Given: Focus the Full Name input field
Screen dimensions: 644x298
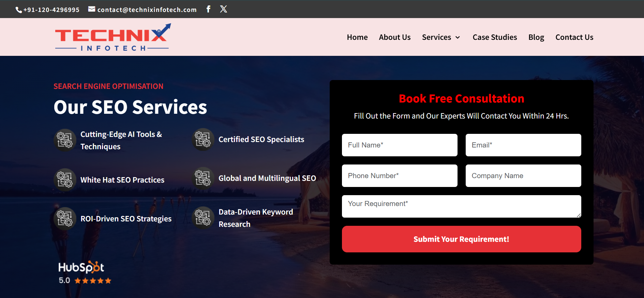Looking at the screenshot, I should tap(400, 145).
